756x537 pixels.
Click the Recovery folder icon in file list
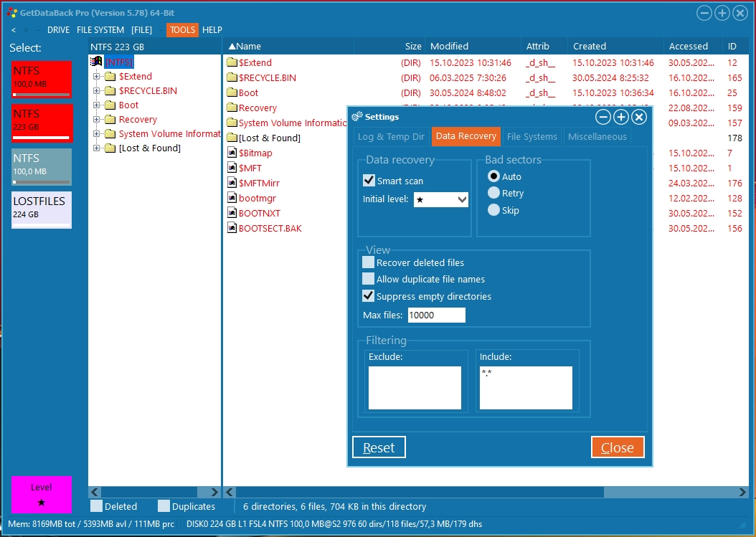coord(232,108)
